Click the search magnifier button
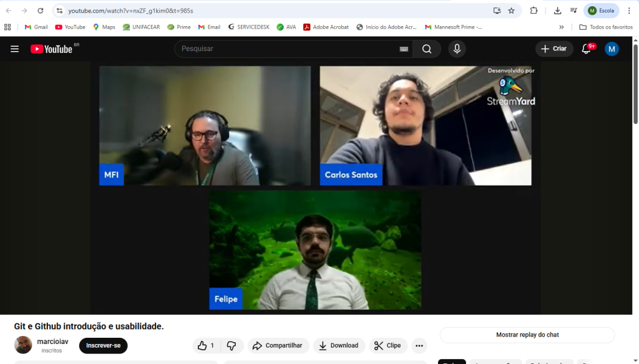 pyautogui.click(x=427, y=49)
